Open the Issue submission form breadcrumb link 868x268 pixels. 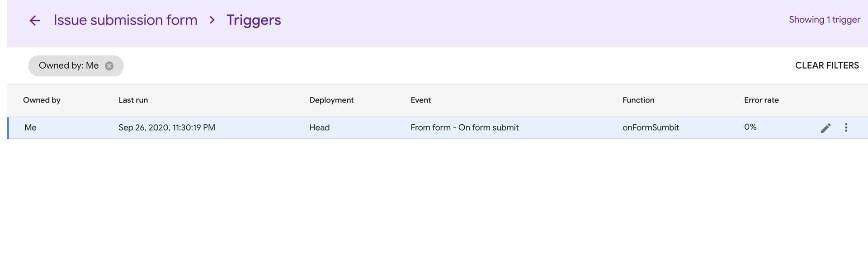click(126, 20)
